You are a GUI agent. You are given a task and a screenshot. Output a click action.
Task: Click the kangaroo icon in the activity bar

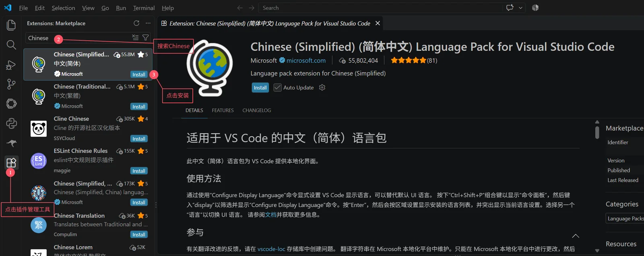point(11,143)
